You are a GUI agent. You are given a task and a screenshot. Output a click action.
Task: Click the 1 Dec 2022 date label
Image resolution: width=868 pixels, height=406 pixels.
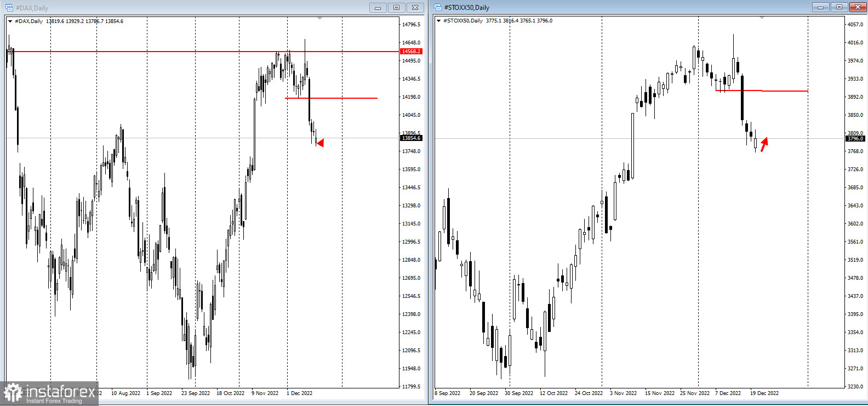click(x=299, y=393)
